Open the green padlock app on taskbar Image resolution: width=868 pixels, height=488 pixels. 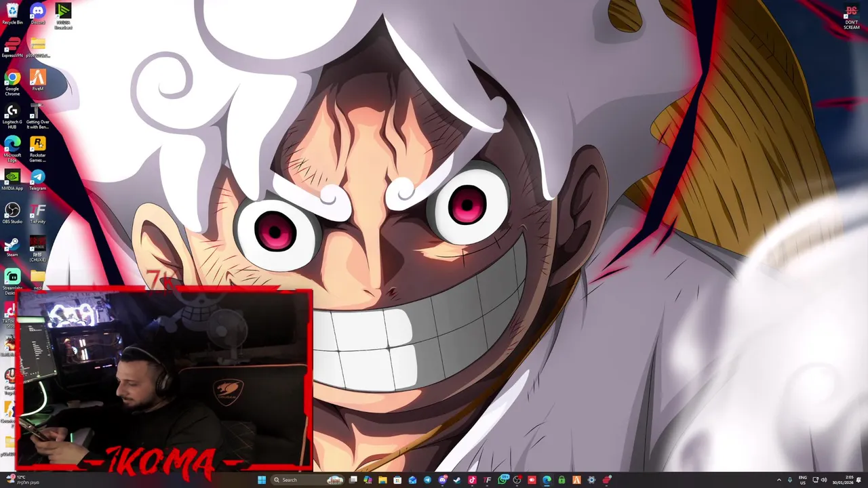561,480
